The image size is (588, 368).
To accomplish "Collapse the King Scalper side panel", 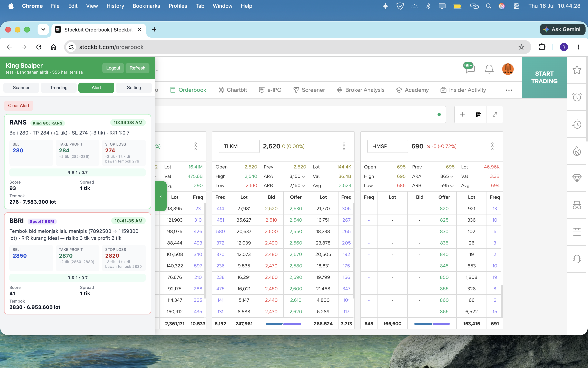I will tap(161, 196).
